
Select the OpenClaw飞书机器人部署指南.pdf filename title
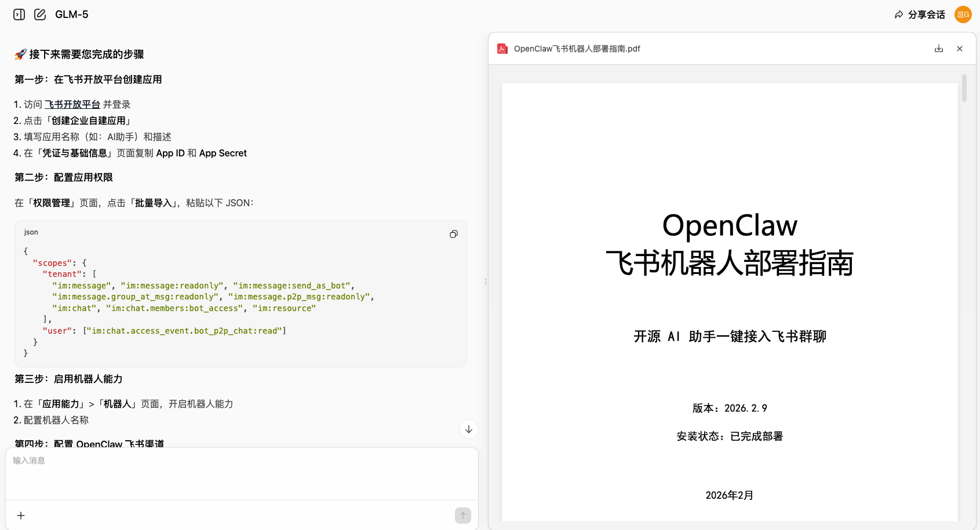coord(577,49)
